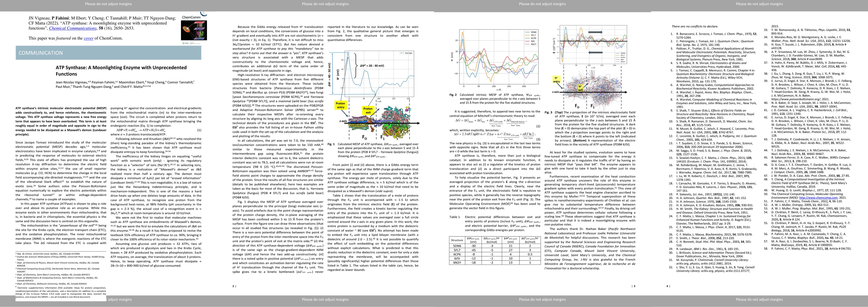
Task: Click the large "Fo" label under Fig. 1
Action: (x=365, y=137)
